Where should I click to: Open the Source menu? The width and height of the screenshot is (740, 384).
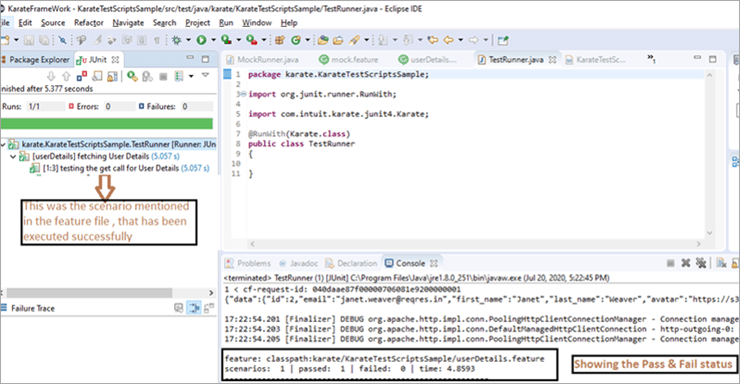53,23
